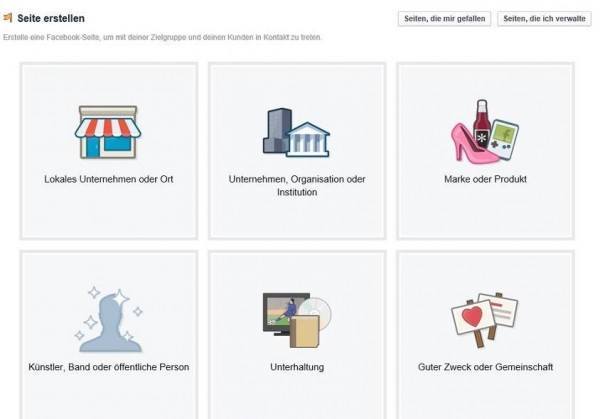The height and width of the screenshot is (419, 600).
Task: Open 'Seiten, die ich verwalte'
Action: 544,19
